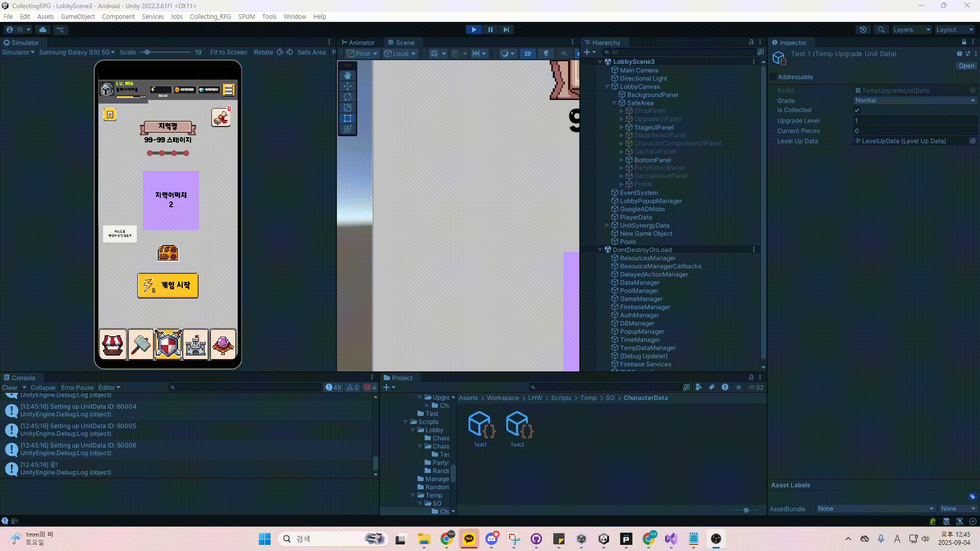980x551 pixels.
Task: Adjust the Simulator Scale slider
Action: [147, 52]
